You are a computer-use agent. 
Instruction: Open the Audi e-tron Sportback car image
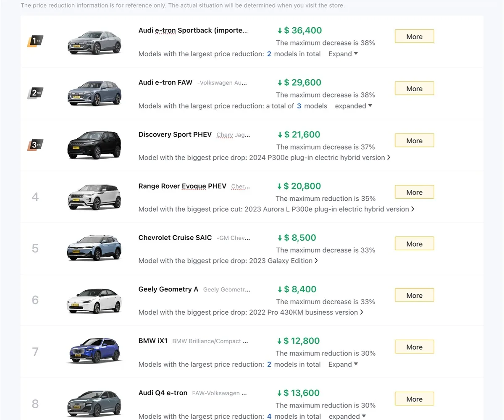pos(94,42)
